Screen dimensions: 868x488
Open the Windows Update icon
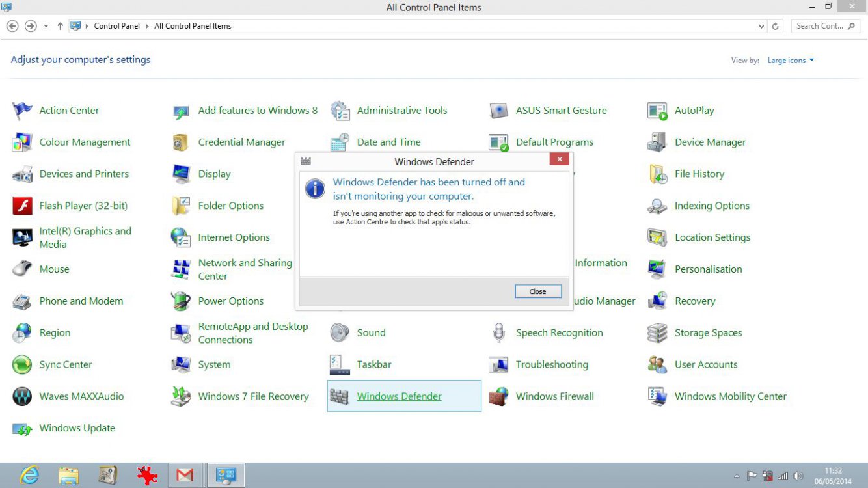pos(22,428)
